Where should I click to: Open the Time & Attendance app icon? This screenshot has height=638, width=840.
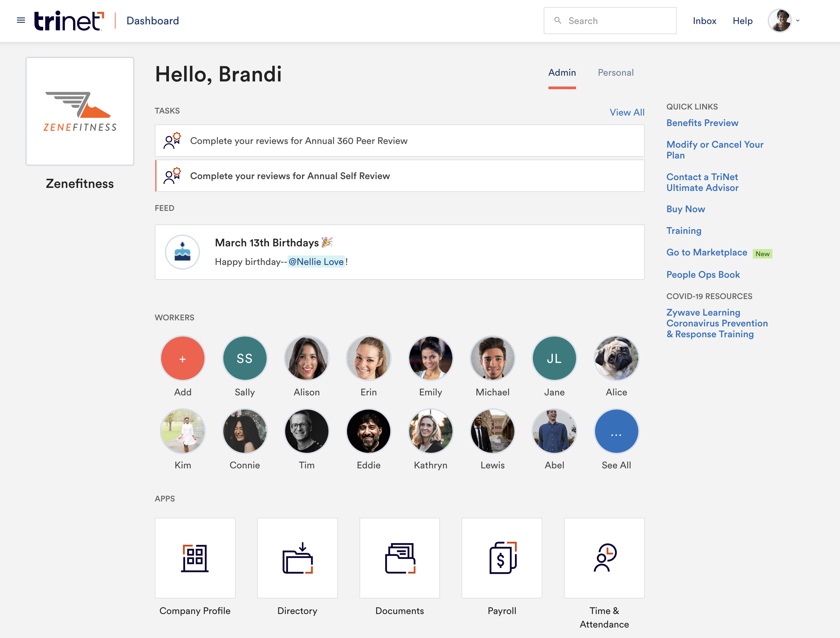click(x=604, y=558)
